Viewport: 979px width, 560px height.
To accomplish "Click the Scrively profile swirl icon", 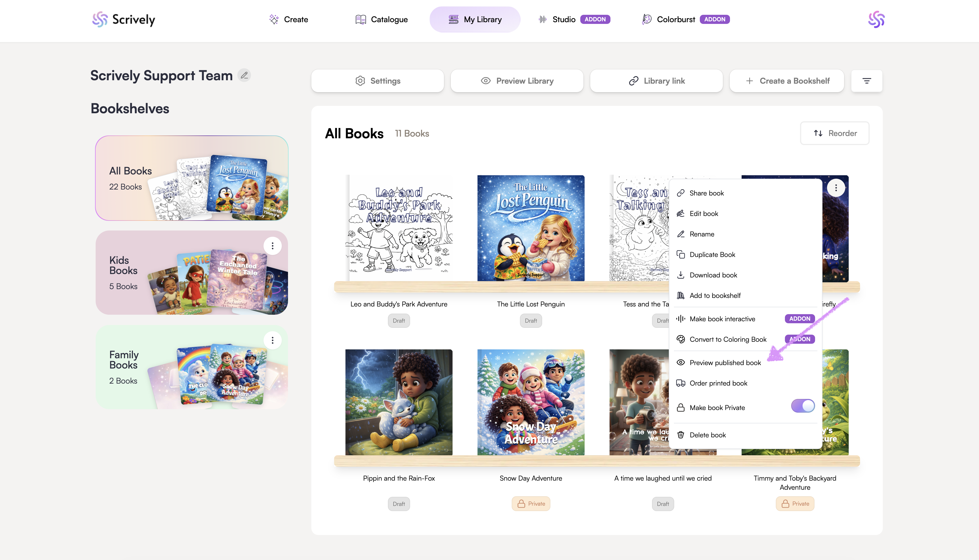I will point(876,19).
